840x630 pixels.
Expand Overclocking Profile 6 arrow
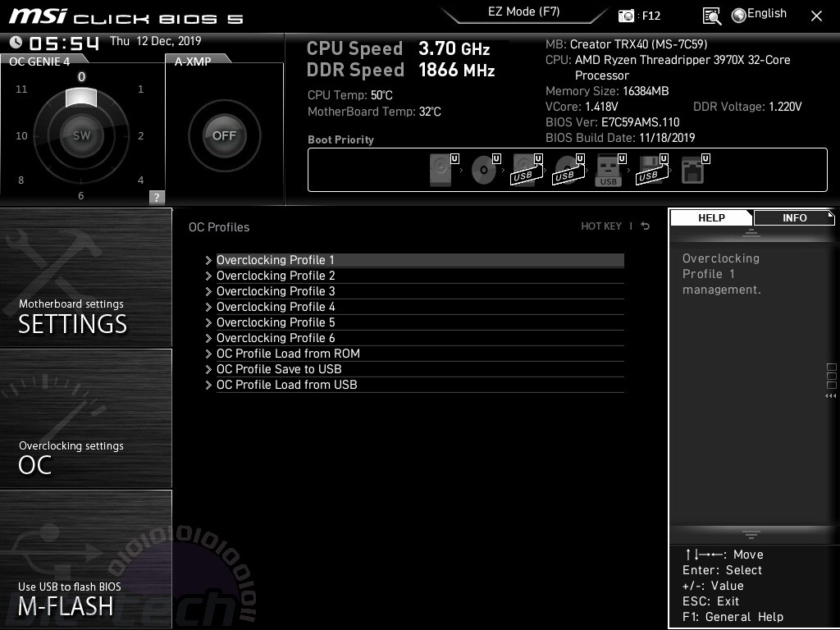pos(208,338)
